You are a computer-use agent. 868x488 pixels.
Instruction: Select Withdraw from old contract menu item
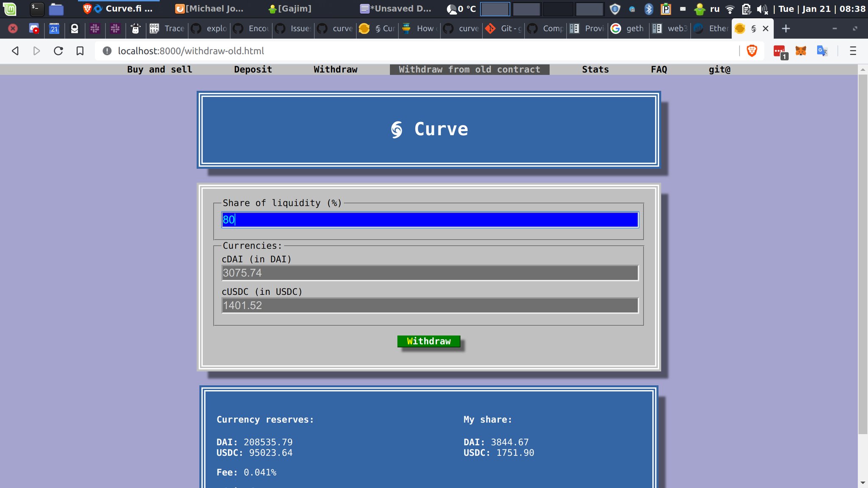470,69
